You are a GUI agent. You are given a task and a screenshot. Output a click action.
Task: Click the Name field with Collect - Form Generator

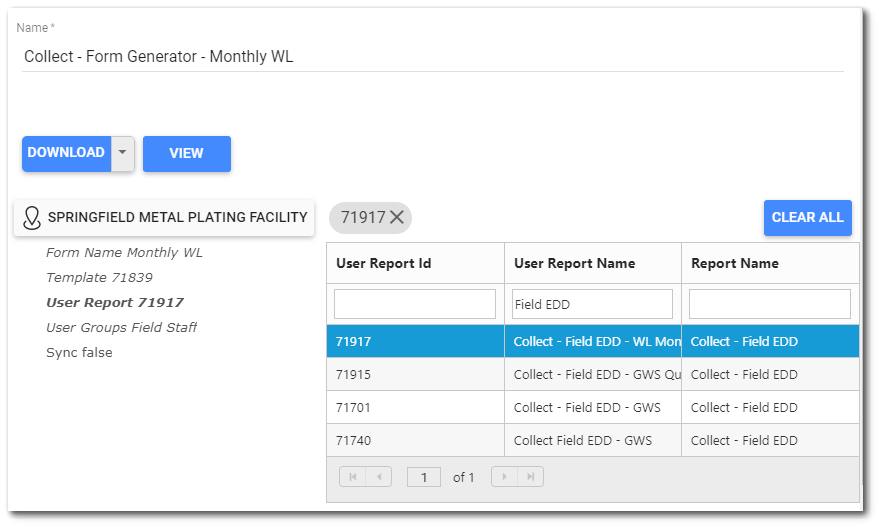tap(433, 57)
